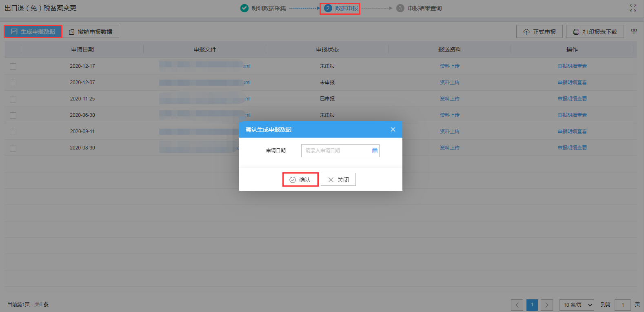Click 资料上传 for 2020-09-11 row
The image size is (644, 312).
(x=450, y=131)
